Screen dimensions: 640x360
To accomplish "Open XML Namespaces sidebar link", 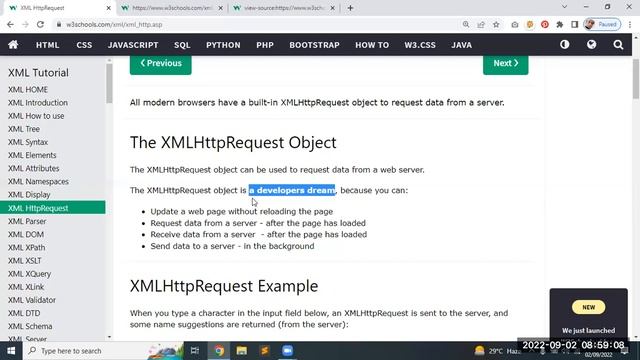I will (38, 181).
